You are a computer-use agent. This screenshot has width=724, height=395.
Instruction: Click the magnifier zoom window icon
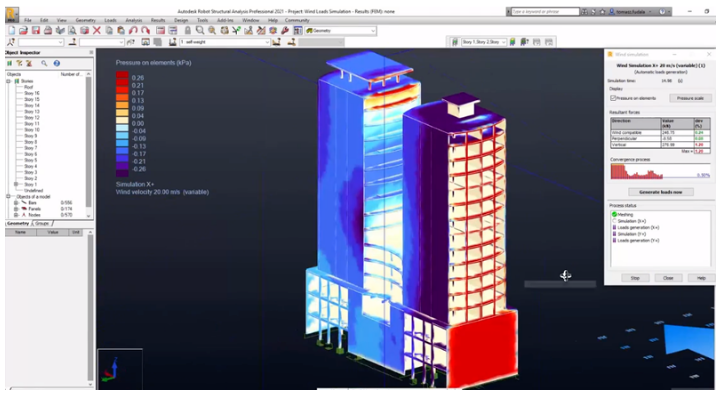[x=199, y=30]
